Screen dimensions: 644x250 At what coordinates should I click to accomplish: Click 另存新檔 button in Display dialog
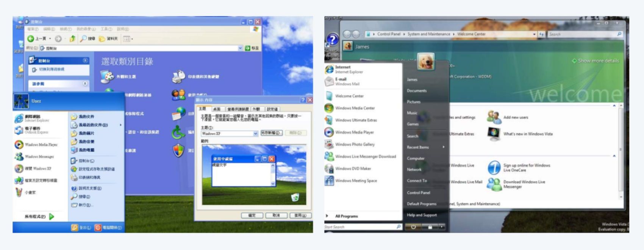click(272, 133)
